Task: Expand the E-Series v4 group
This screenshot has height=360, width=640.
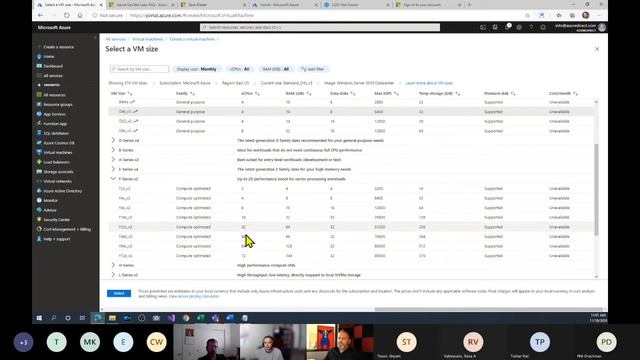Action: click(x=113, y=169)
